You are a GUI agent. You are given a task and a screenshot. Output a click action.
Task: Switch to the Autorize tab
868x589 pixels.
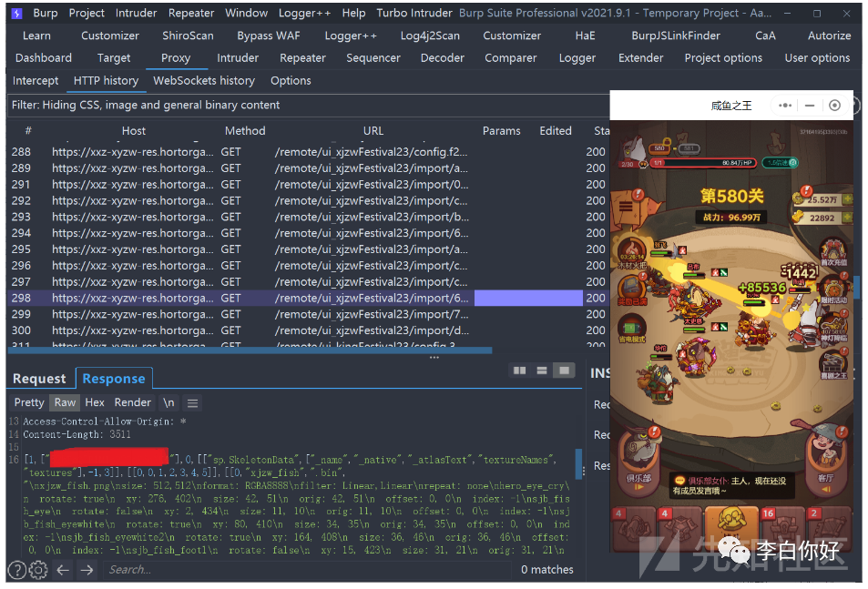[x=829, y=36]
